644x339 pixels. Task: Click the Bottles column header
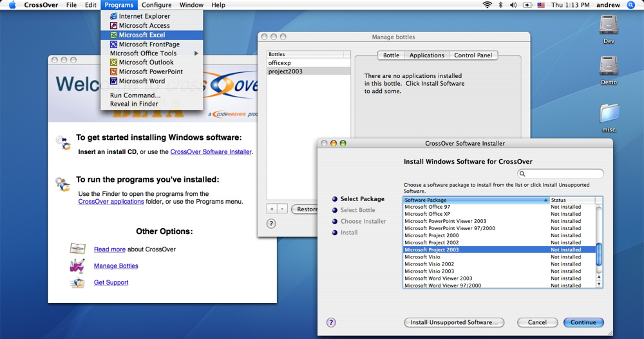[305, 54]
